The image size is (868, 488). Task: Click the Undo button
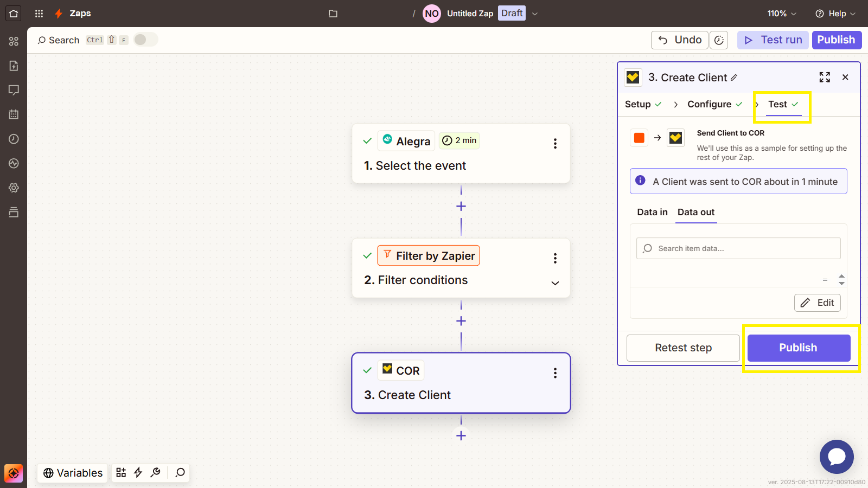click(x=680, y=40)
